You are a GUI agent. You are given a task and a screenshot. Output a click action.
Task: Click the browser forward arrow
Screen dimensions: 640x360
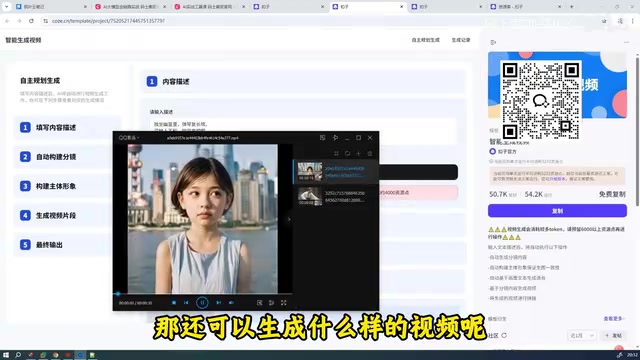(x=19, y=21)
